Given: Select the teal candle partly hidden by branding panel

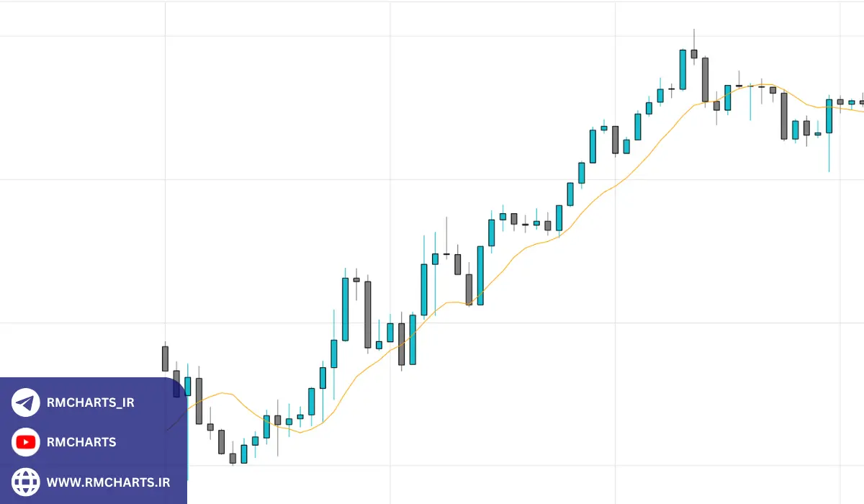Looking at the screenshot, I should tap(188, 387).
